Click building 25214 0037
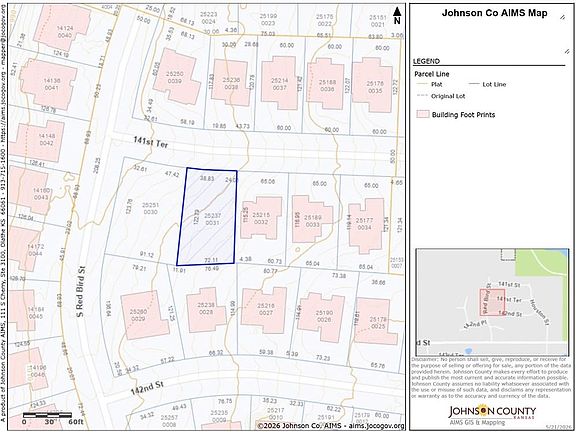Image resolution: width=576 pixels, height=432 pixels. point(279,83)
